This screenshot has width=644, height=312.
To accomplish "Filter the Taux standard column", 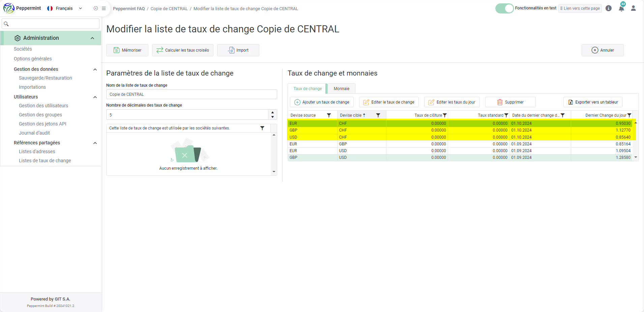I will pyautogui.click(x=506, y=115).
